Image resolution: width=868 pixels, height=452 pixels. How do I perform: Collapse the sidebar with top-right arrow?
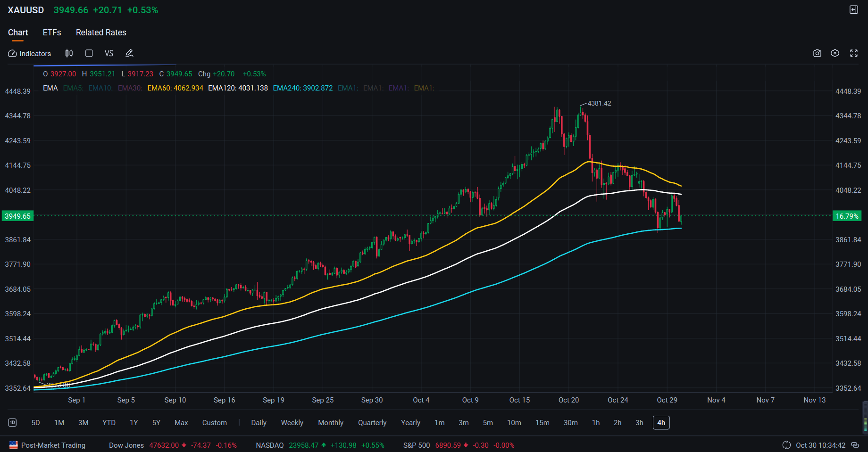(853, 9)
